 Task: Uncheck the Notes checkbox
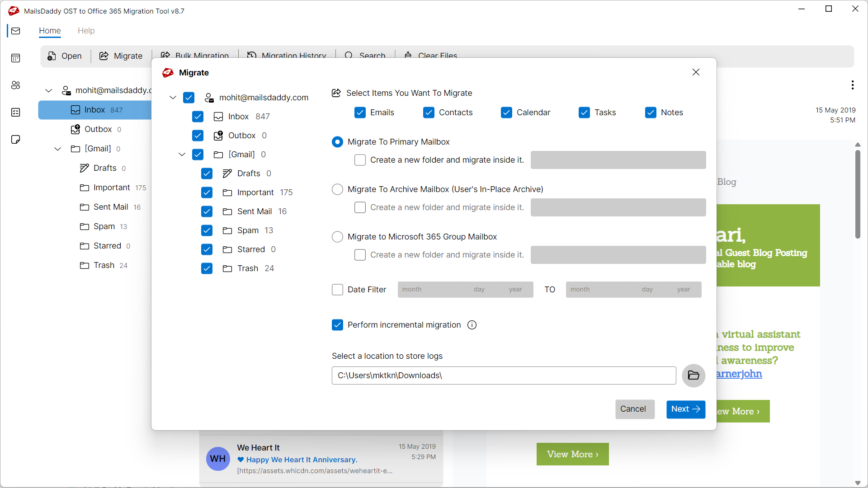pos(651,113)
